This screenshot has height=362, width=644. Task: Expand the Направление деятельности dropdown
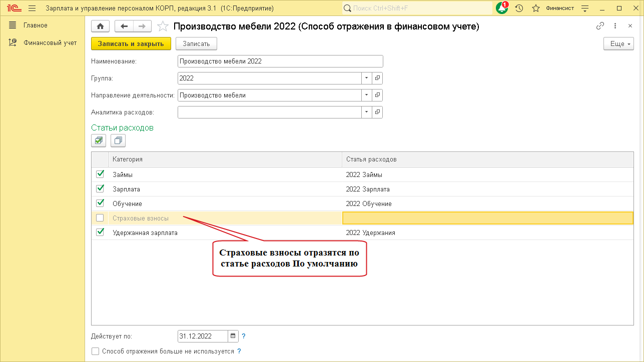367,95
